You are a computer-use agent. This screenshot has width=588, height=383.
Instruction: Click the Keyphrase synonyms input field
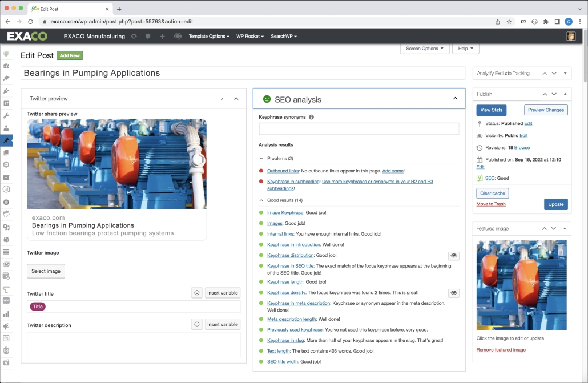pos(359,129)
